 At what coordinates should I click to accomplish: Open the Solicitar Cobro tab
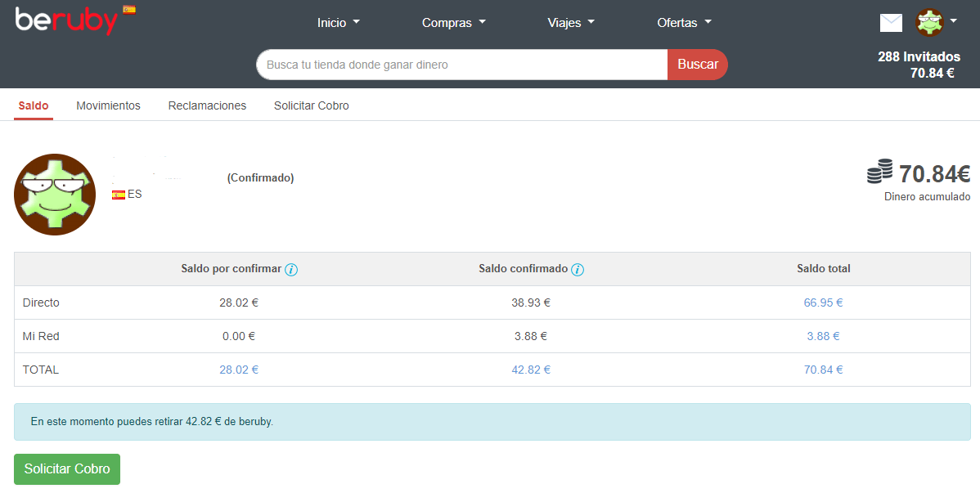(x=311, y=105)
